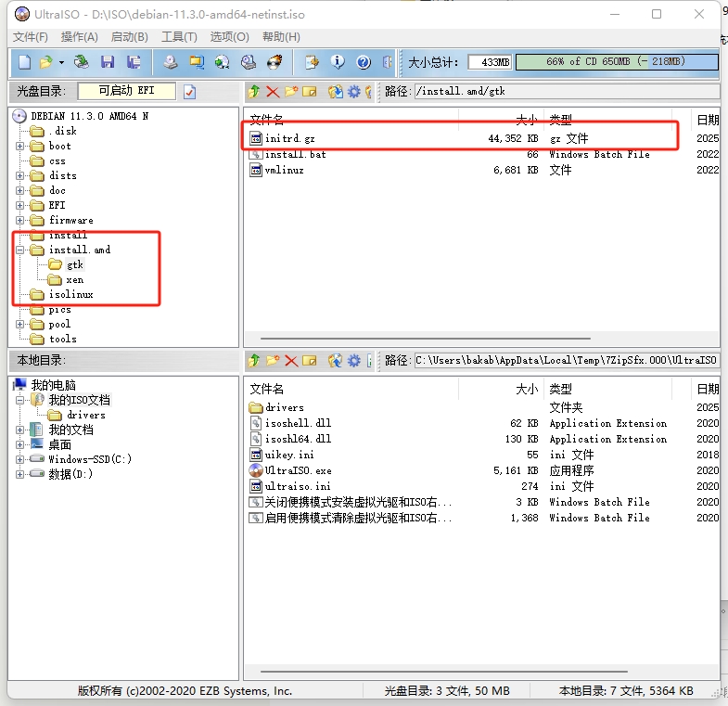Click the rename icon in the local panel toolbar
728x706 pixels.
coord(310,361)
